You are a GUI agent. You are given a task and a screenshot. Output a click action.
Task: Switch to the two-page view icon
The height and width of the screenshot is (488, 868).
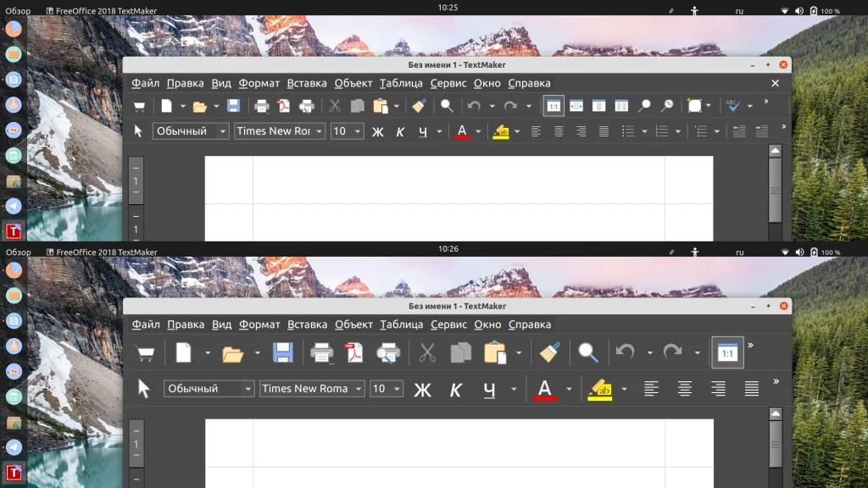[x=621, y=106]
